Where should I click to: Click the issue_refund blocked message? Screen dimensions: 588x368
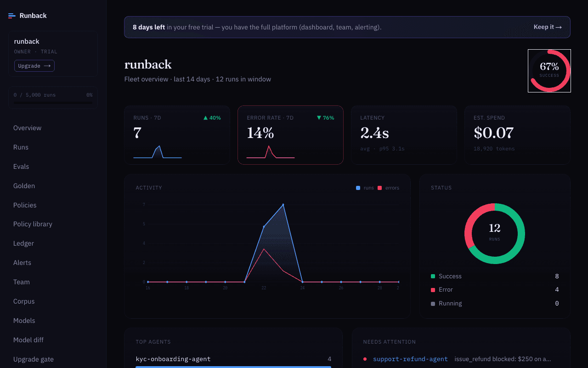point(503,359)
